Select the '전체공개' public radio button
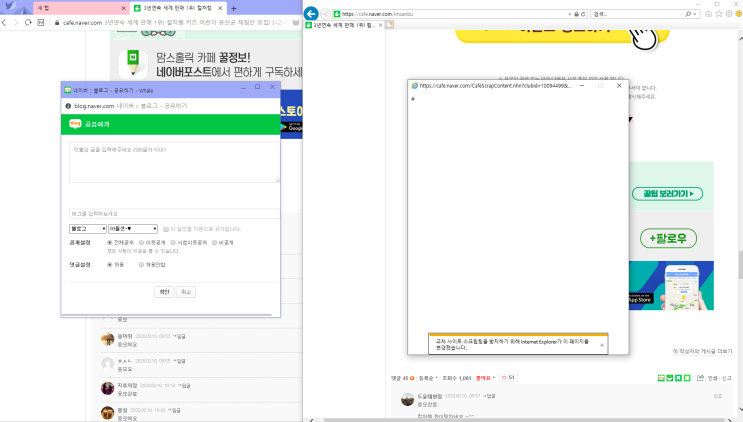The image size is (743, 422). click(109, 242)
